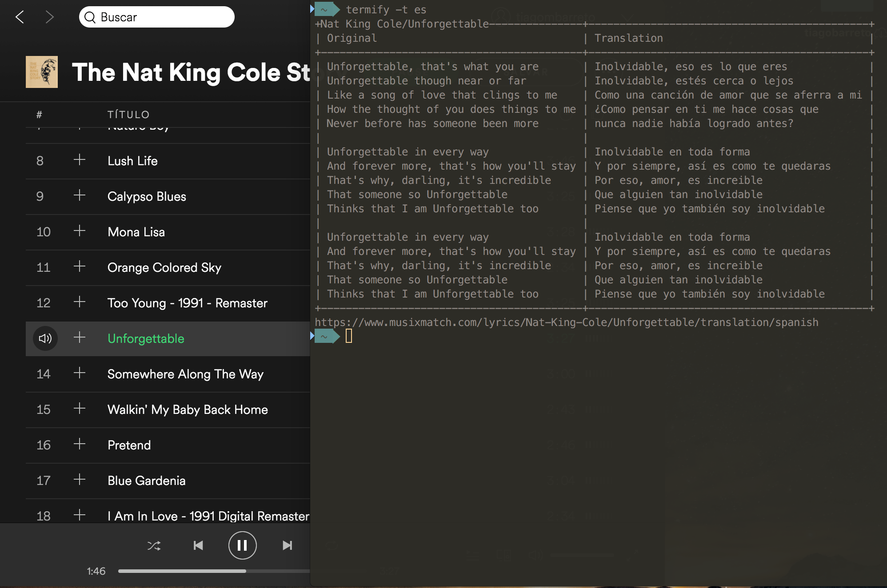Add Calypso Blues to library

tap(80, 195)
